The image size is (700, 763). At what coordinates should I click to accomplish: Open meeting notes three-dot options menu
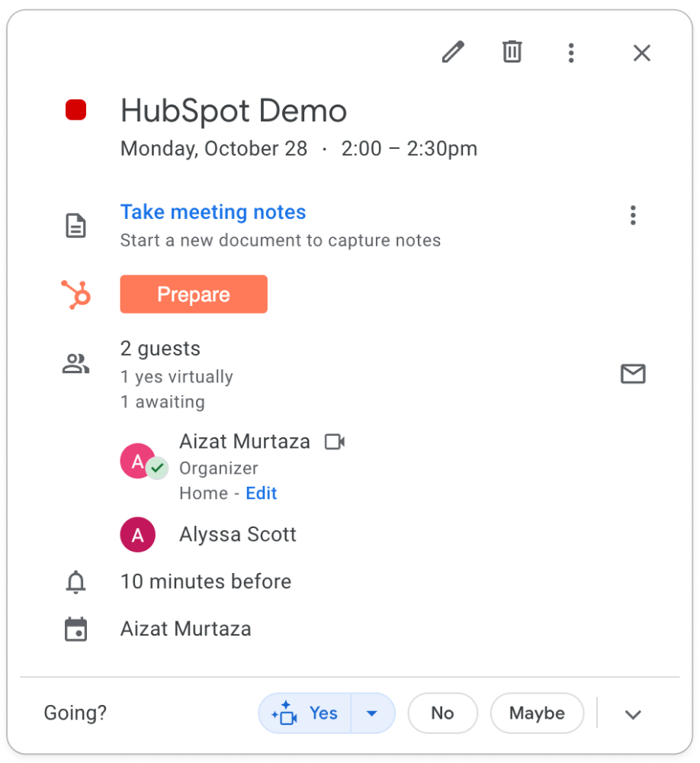[x=633, y=215]
